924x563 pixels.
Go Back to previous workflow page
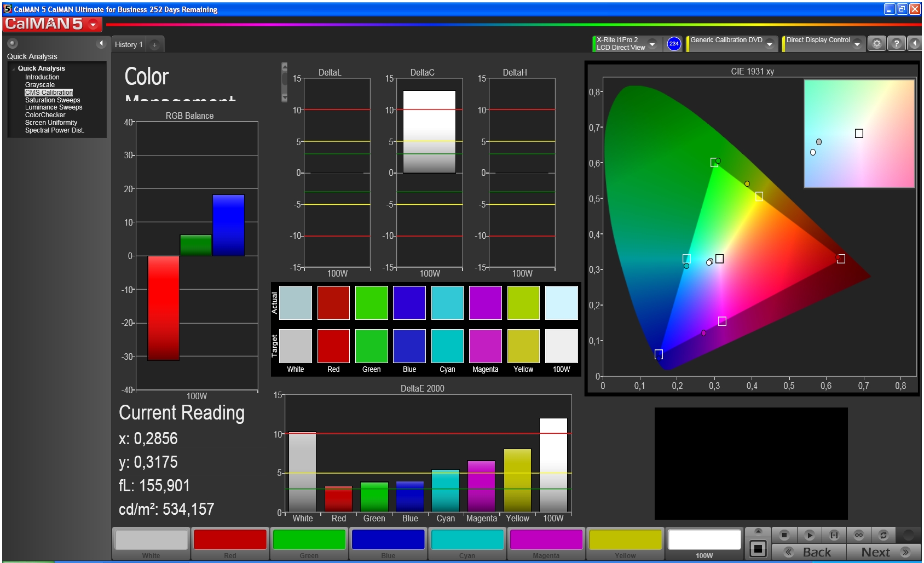(809, 552)
